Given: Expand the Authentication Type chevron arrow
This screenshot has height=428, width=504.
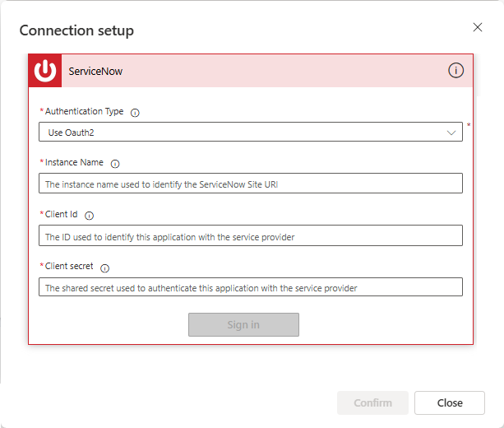Looking at the screenshot, I should [x=451, y=132].
